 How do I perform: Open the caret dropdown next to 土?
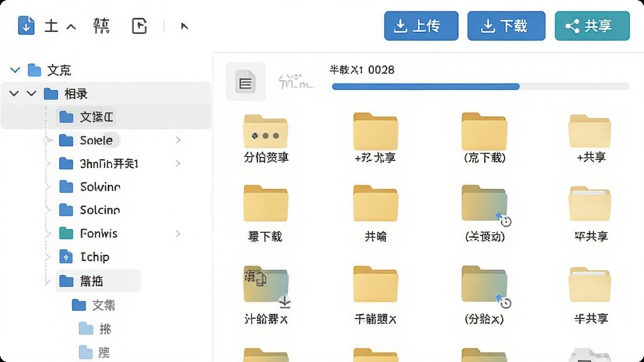pyautogui.click(x=71, y=27)
